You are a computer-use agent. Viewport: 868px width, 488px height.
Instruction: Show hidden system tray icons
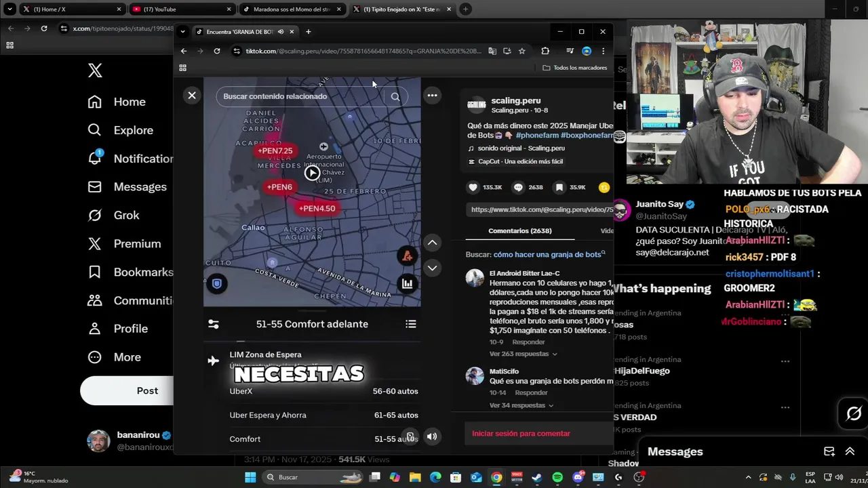tap(748, 477)
